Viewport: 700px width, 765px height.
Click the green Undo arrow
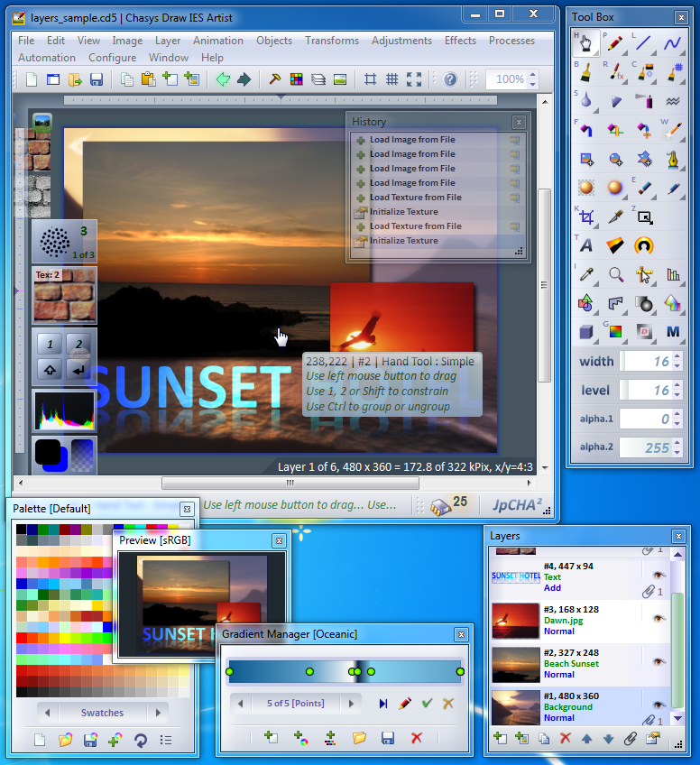223,79
